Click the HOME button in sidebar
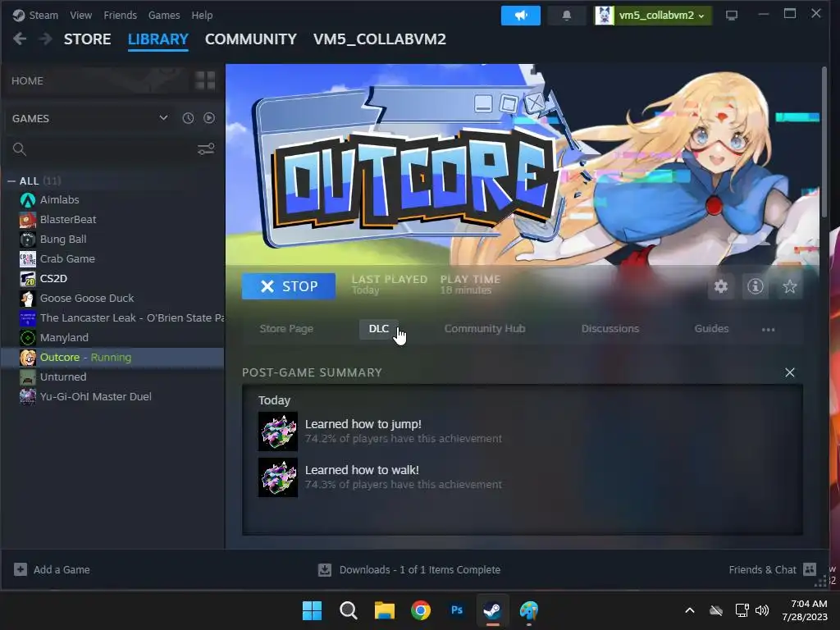This screenshot has width=840, height=630. pos(27,81)
